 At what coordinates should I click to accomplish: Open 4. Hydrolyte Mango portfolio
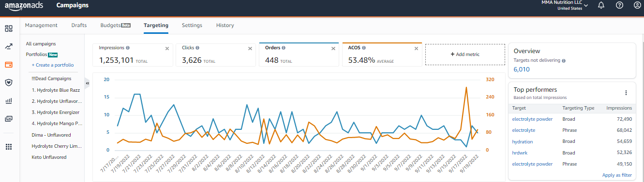[x=57, y=124]
